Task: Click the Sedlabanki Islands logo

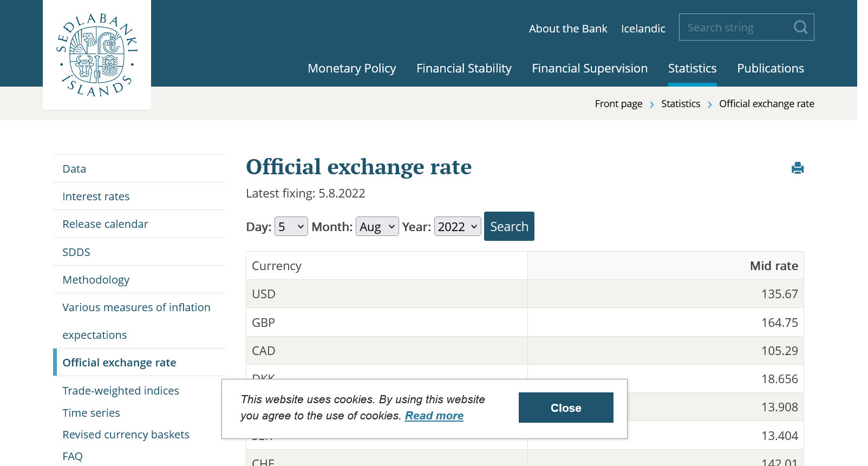Action: pyautogui.click(x=97, y=55)
